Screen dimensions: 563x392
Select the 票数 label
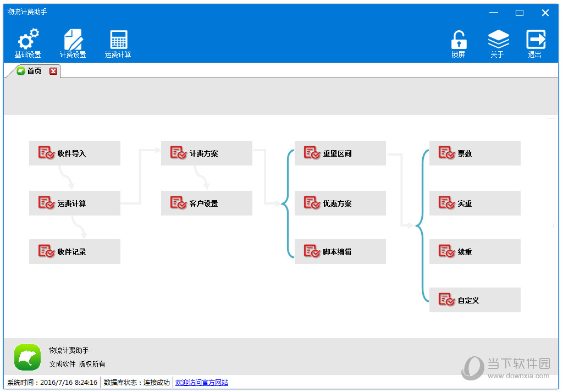pos(465,153)
